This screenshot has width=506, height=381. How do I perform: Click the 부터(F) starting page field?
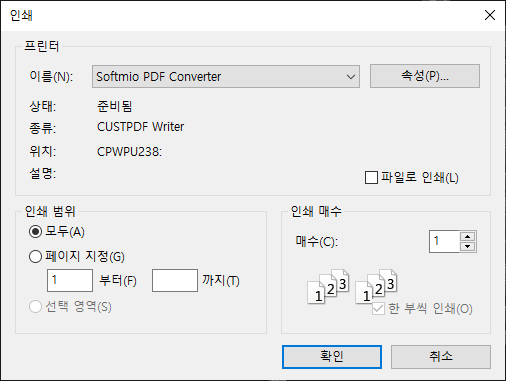tap(70, 280)
